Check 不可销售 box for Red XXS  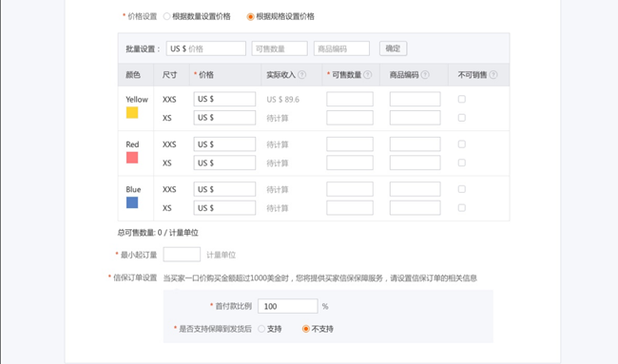coord(461,144)
